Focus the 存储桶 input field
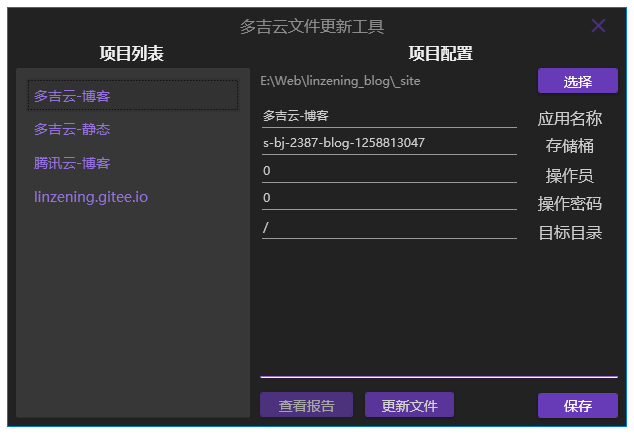The image size is (634, 435). (389, 143)
